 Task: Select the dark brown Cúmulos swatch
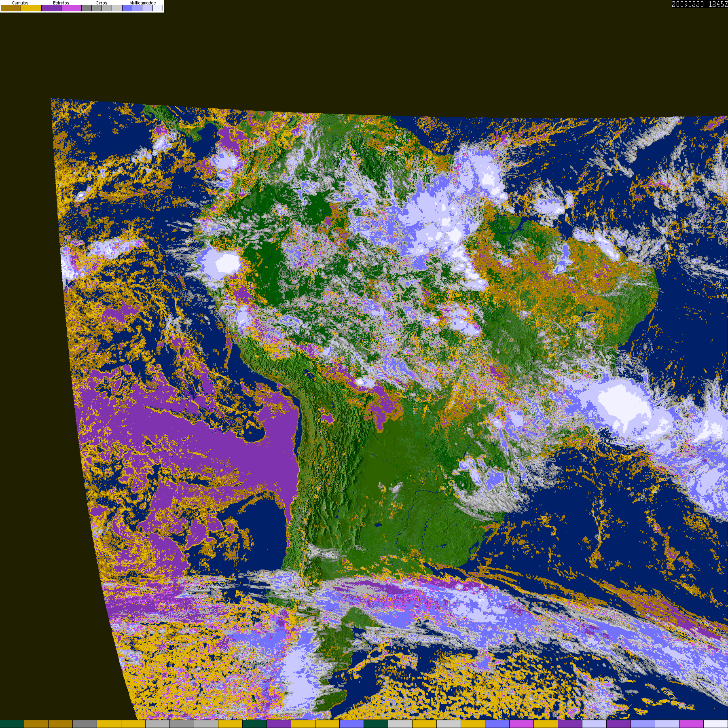[11, 8]
